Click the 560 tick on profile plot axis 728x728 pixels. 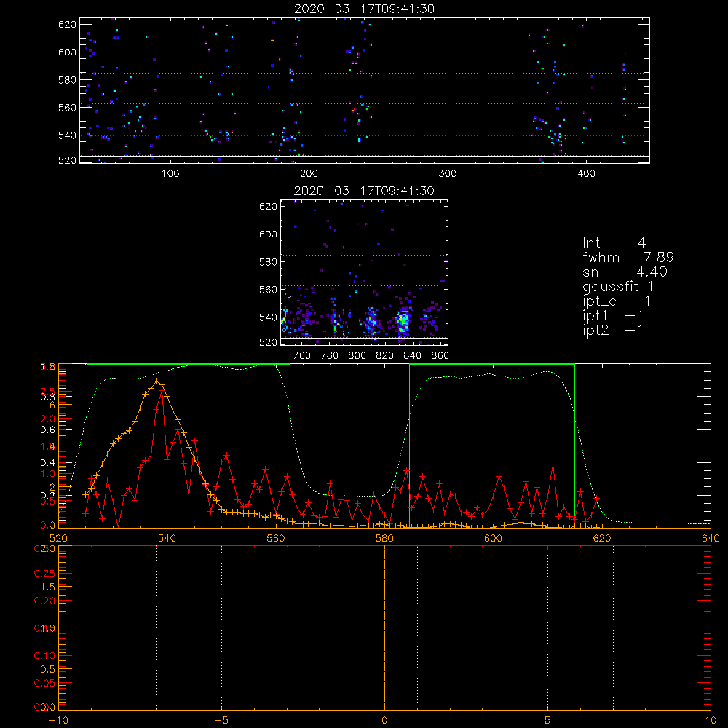click(x=276, y=538)
